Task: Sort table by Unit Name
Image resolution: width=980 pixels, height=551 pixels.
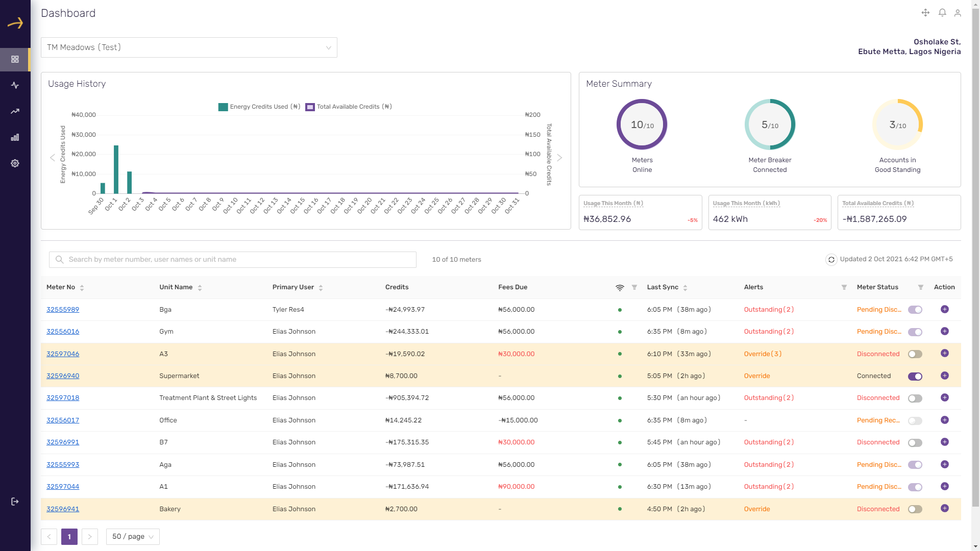Action: pos(200,288)
